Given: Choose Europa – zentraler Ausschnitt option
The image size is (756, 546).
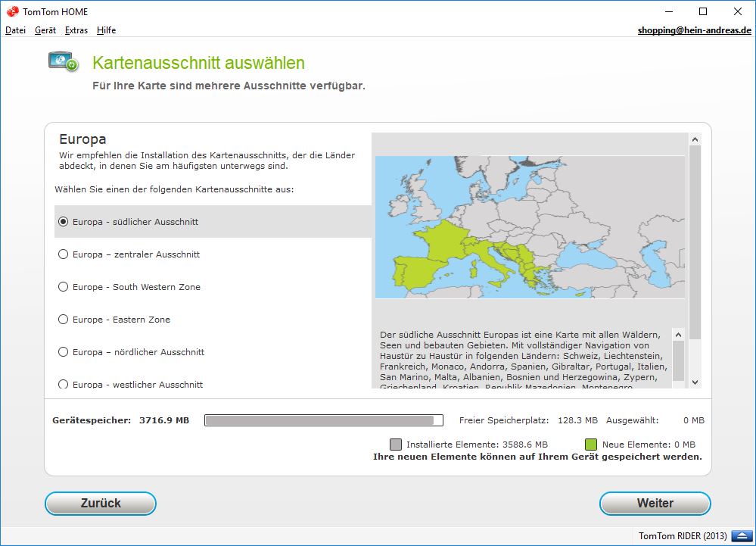Looking at the screenshot, I should [x=64, y=254].
